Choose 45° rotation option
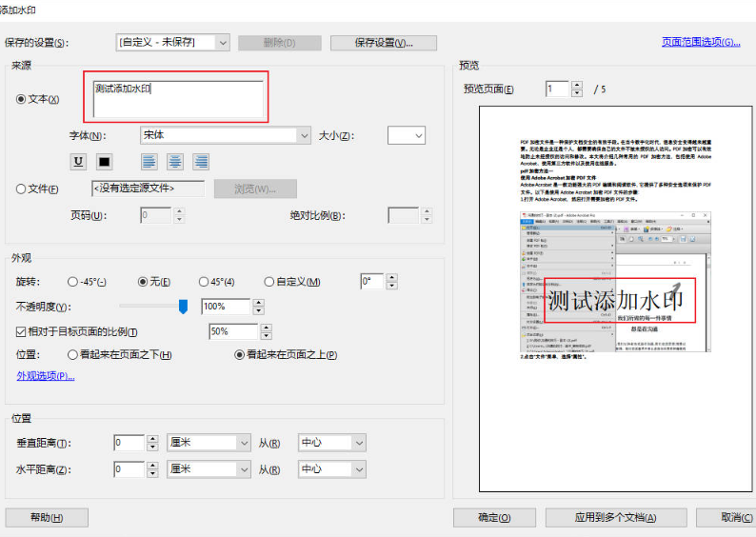This screenshot has width=756, height=537. point(204,282)
